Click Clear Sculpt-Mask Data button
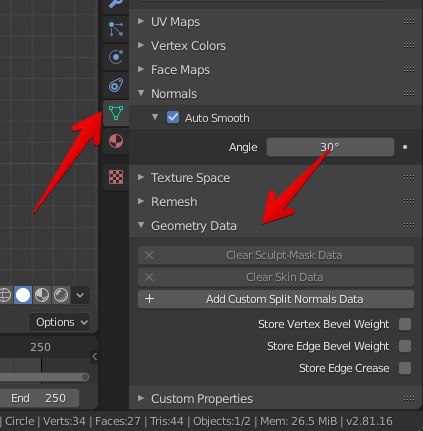Image resolution: width=423 pixels, height=431 pixels. click(276, 255)
